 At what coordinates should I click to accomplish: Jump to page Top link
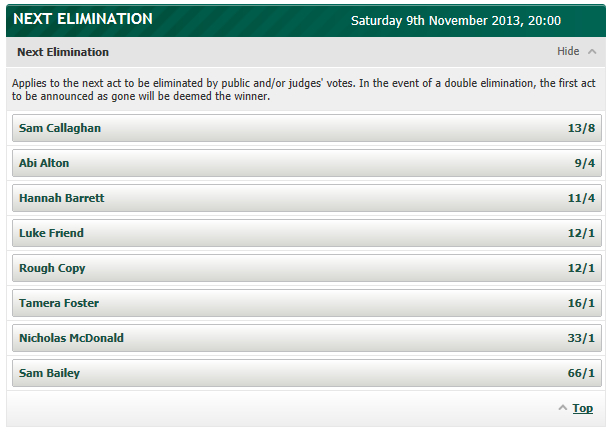(582, 408)
